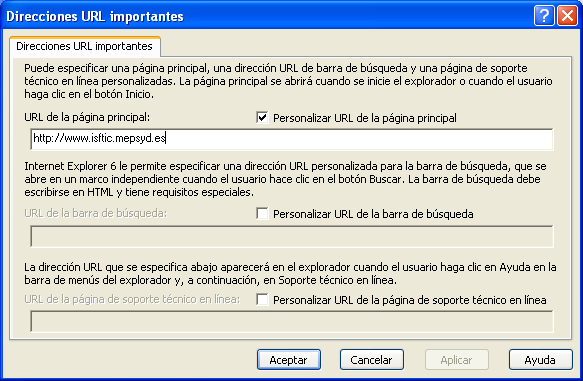This screenshot has height=381, width=583.
Task: Click inside the página principal URL field
Action: [x=292, y=139]
